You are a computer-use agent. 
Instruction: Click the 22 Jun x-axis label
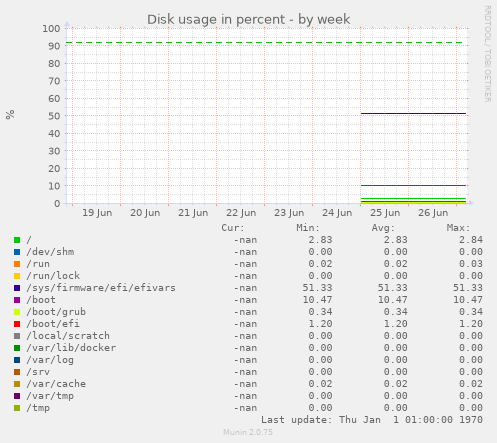click(241, 213)
